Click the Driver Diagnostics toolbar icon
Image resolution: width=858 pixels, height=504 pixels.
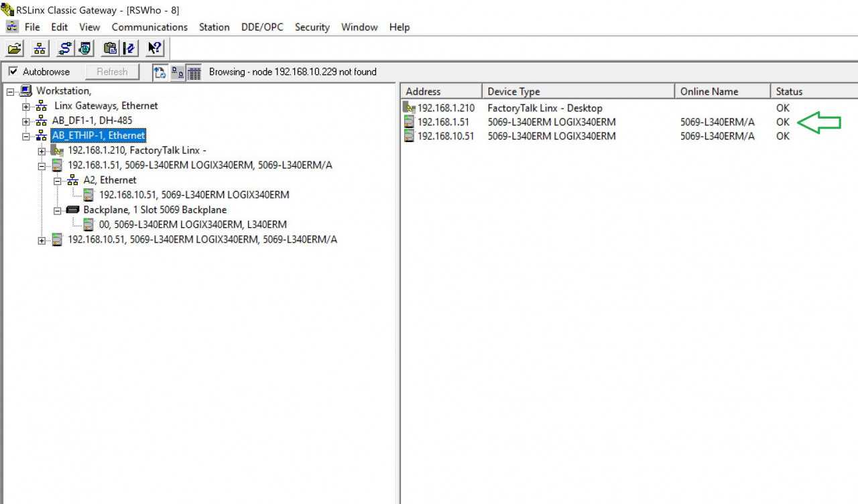click(85, 48)
